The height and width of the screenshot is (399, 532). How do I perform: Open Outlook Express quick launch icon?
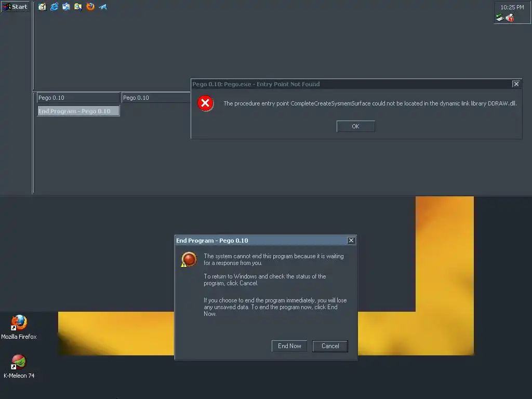pos(66,7)
